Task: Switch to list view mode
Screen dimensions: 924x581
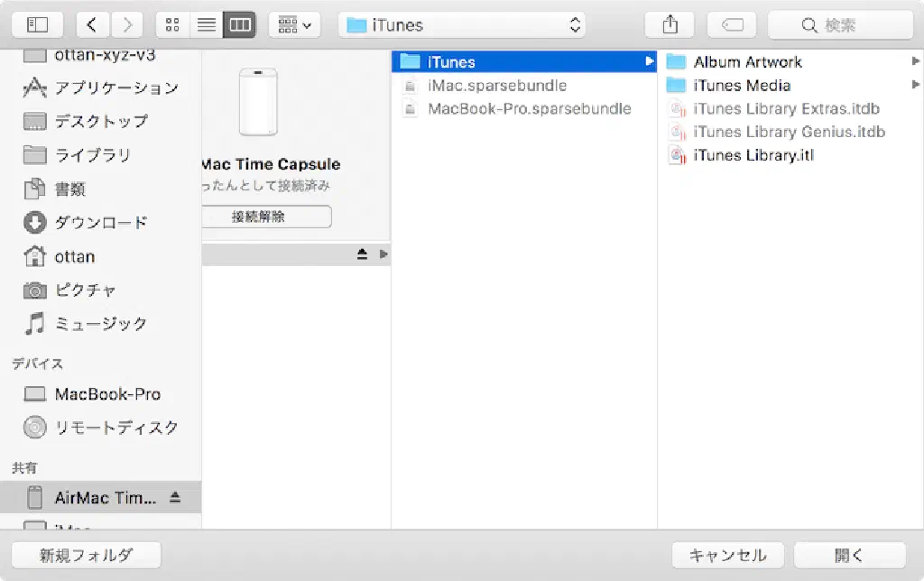Action: 207,25
